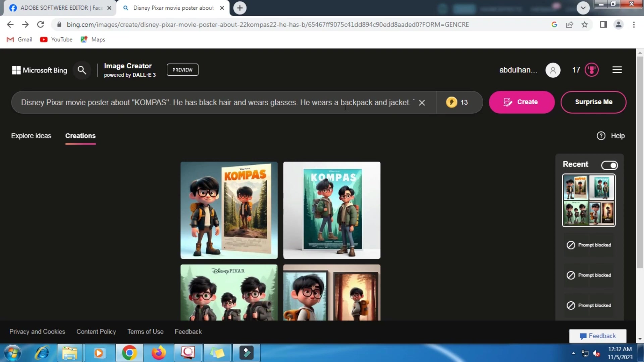
Task: Click the first Prompt blocked entry
Action: 589,245
